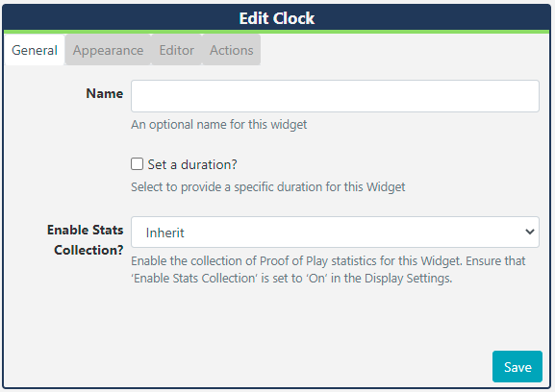Image resolution: width=555 pixels, height=392 pixels.
Task: Open the Enable Stats Collection dropdown
Action: [x=335, y=232]
